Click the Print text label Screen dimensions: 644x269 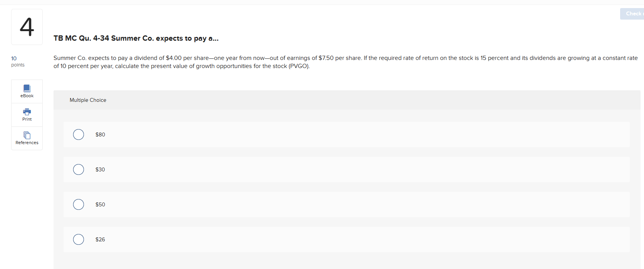click(x=27, y=119)
